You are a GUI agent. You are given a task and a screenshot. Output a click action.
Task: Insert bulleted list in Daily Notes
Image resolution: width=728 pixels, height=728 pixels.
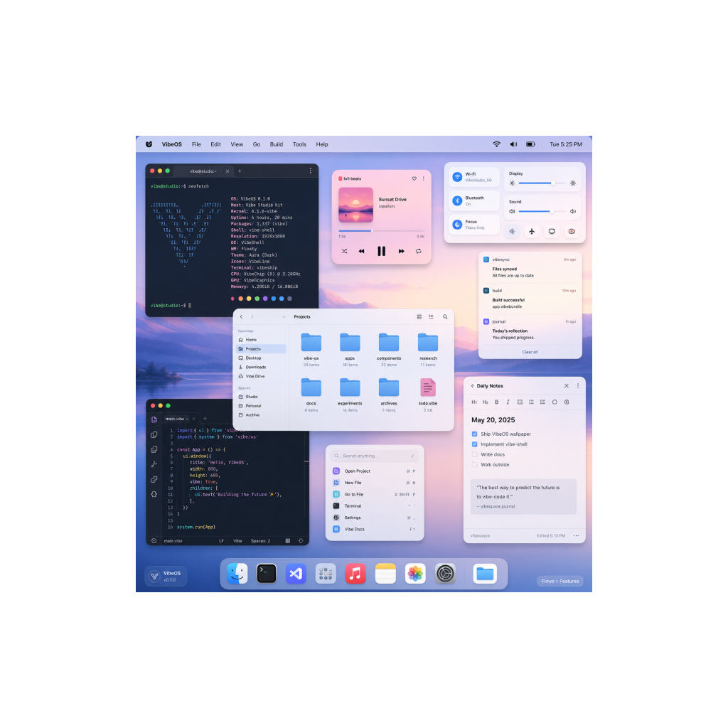[x=531, y=402]
